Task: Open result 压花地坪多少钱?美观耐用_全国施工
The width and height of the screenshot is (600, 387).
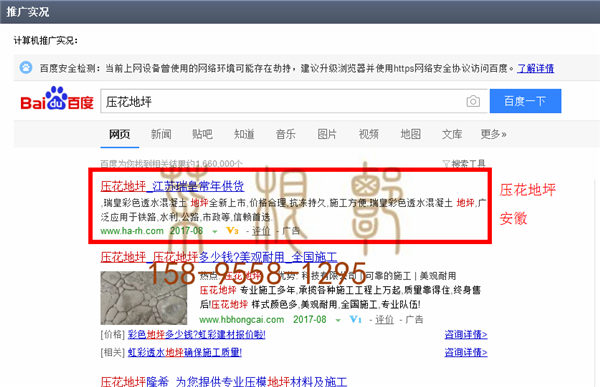Action: pyautogui.click(x=219, y=257)
